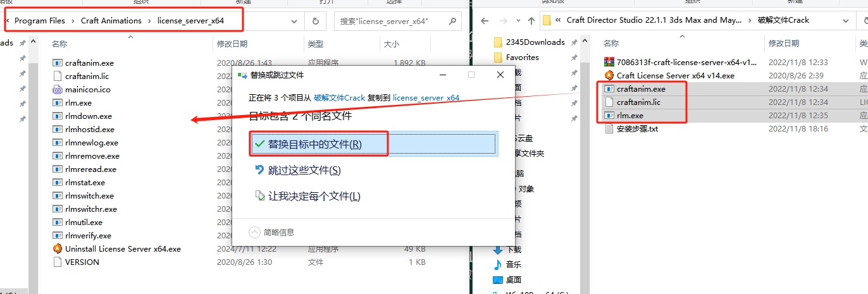
Task: Select rlmverify.exe file icon
Action: tap(58, 235)
